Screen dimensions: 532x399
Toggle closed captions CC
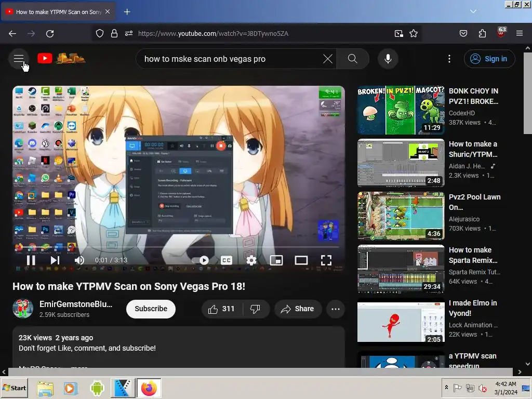(x=227, y=260)
